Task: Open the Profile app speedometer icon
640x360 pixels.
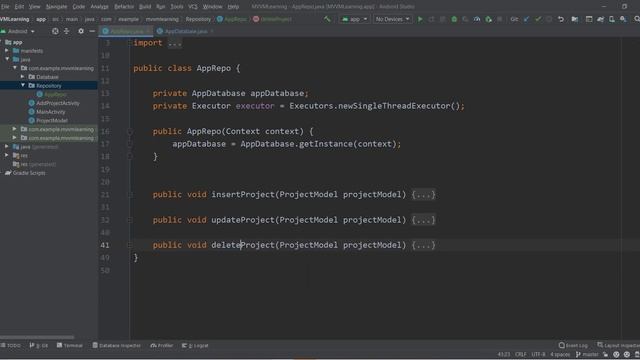Action: [477, 19]
